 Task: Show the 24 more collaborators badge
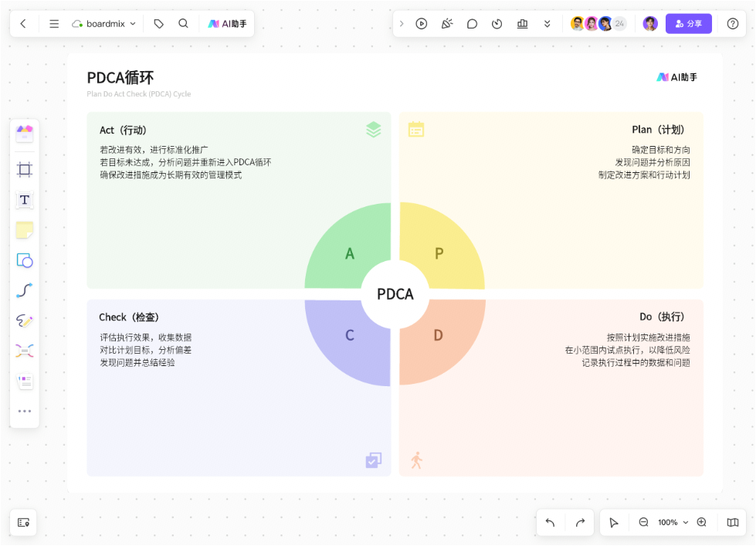tap(619, 24)
